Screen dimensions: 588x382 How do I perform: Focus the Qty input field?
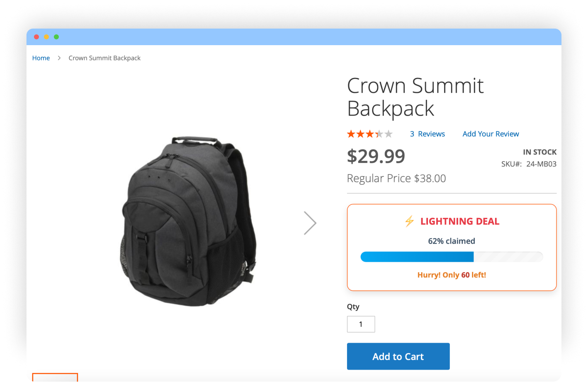(x=361, y=324)
